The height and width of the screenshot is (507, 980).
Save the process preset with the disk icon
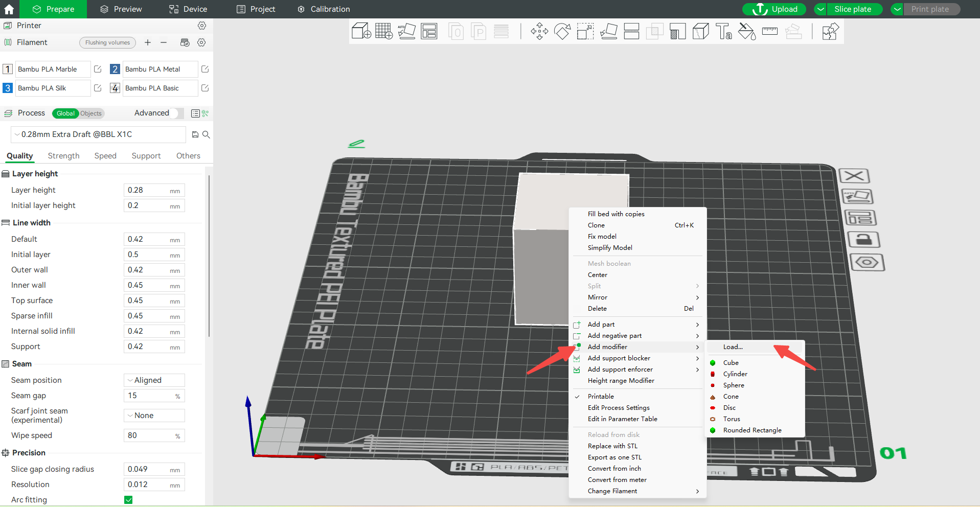coord(195,134)
